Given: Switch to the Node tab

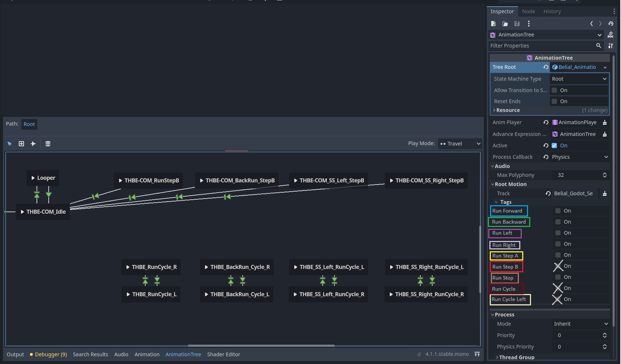Looking at the screenshot, I should pyautogui.click(x=528, y=11).
